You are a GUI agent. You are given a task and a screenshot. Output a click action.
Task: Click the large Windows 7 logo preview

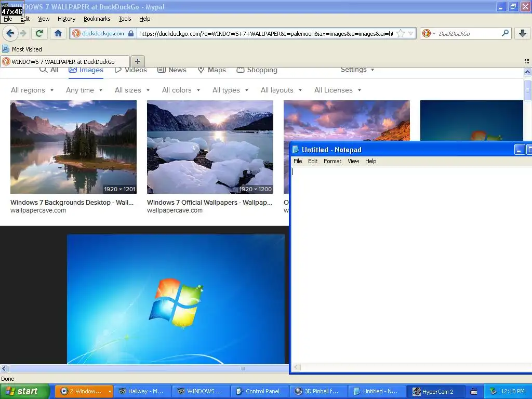pos(176,299)
